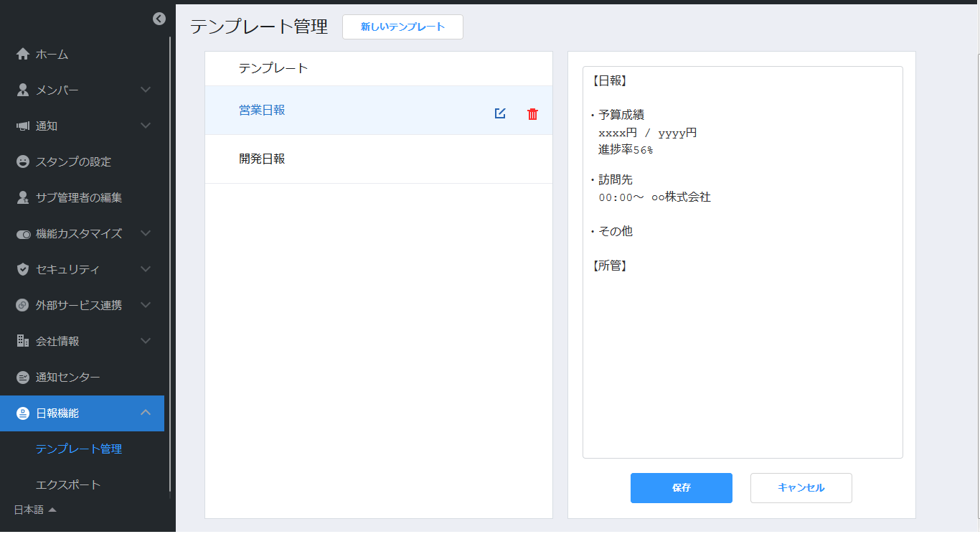
Task: Click the 【所管】 line in editor
Action: [610, 266]
